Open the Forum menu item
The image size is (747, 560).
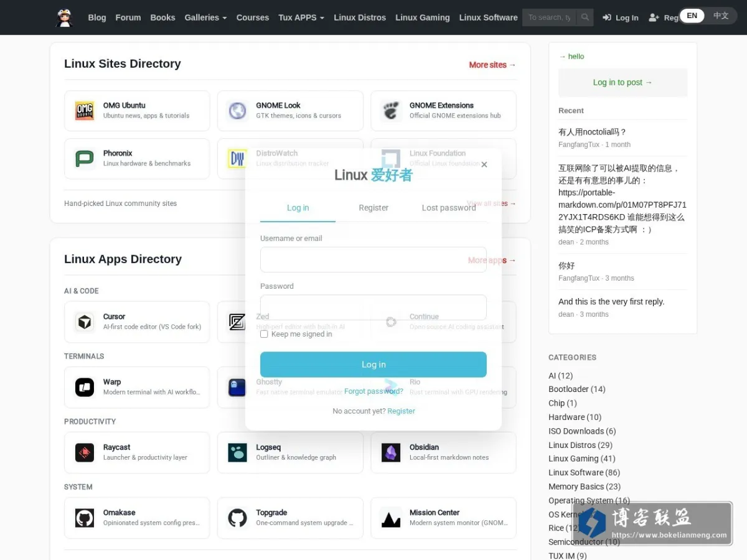click(x=128, y=17)
